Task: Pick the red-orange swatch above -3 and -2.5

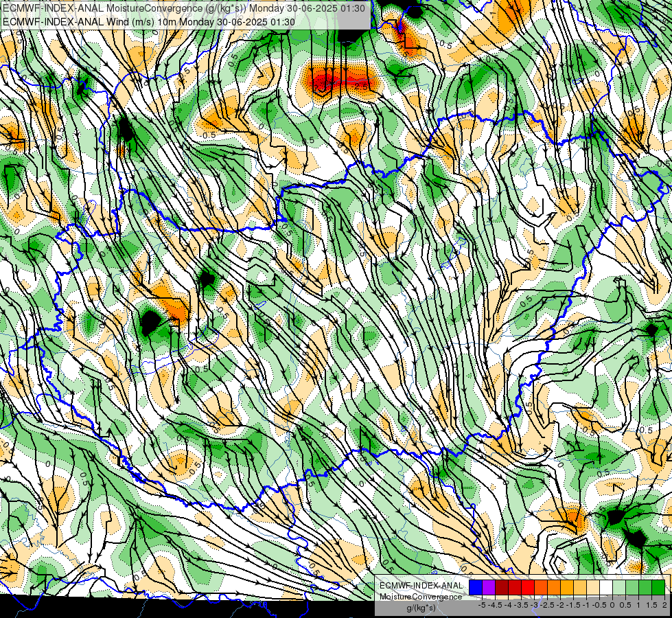Action: (541, 587)
